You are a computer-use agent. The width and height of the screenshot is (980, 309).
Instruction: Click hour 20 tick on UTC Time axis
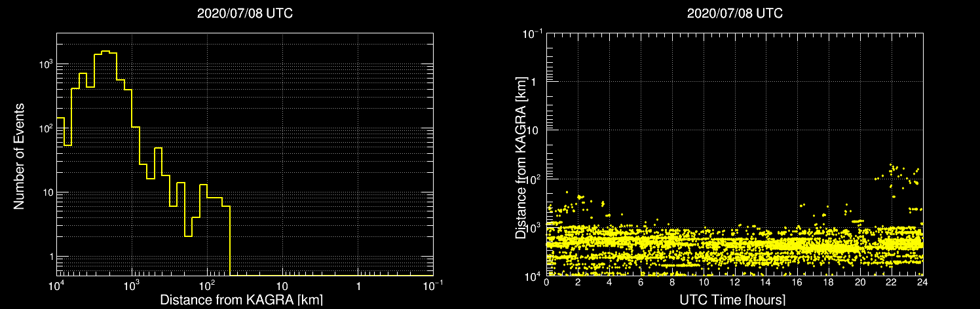pyautogui.click(x=860, y=283)
